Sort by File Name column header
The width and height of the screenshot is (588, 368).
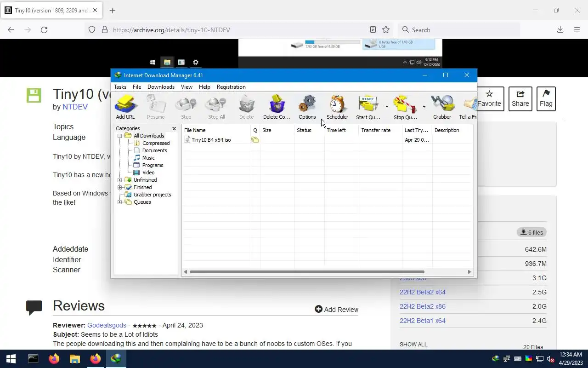pyautogui.click(x=216, y=130)
